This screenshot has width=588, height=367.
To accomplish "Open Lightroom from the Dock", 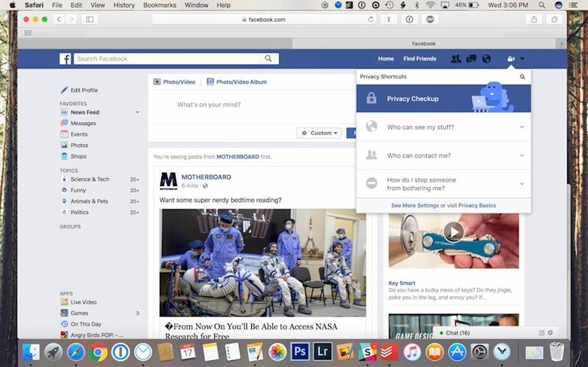I will pyautogui.click(x=323, y=352).
